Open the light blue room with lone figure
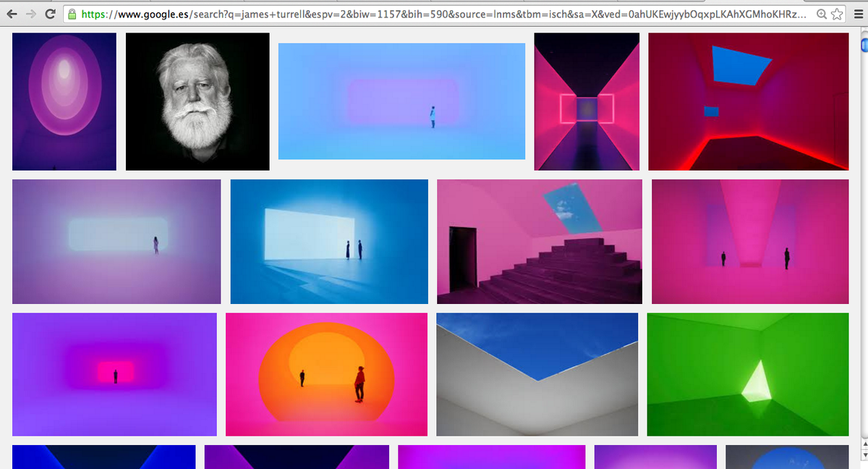The image size is (868, 469). (401, 101)
